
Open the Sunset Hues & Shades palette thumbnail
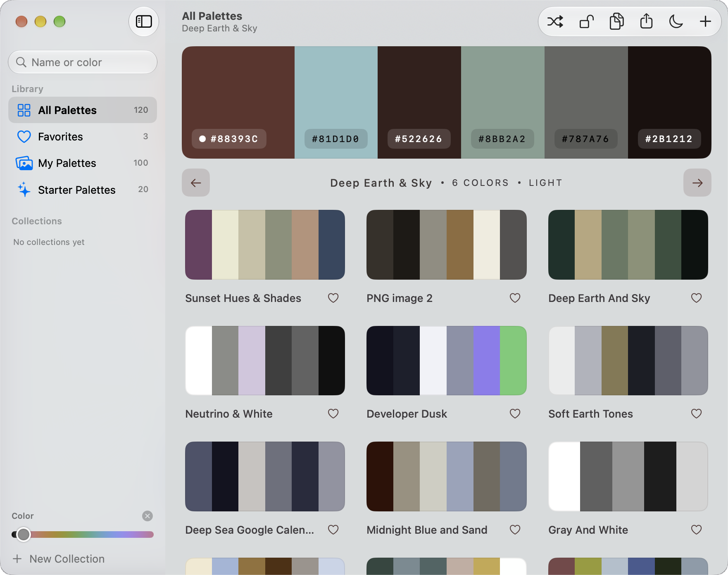pyautogui.click(x=265, y=245)
